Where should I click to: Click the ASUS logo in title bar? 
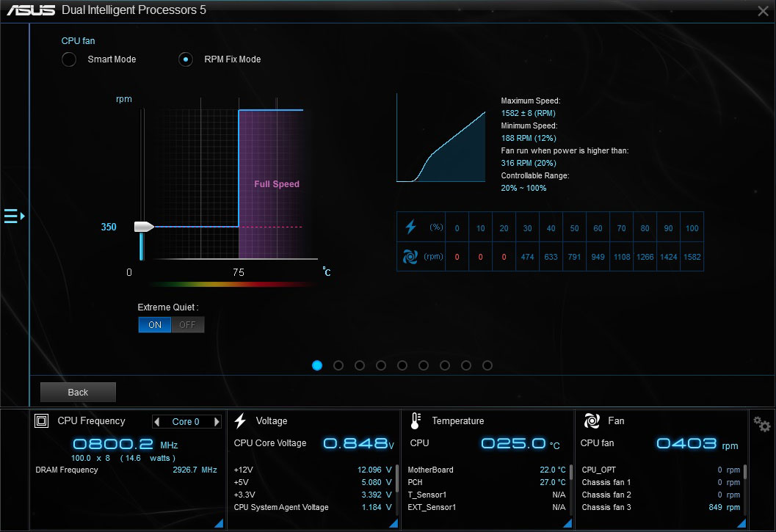tap(31, 10)
